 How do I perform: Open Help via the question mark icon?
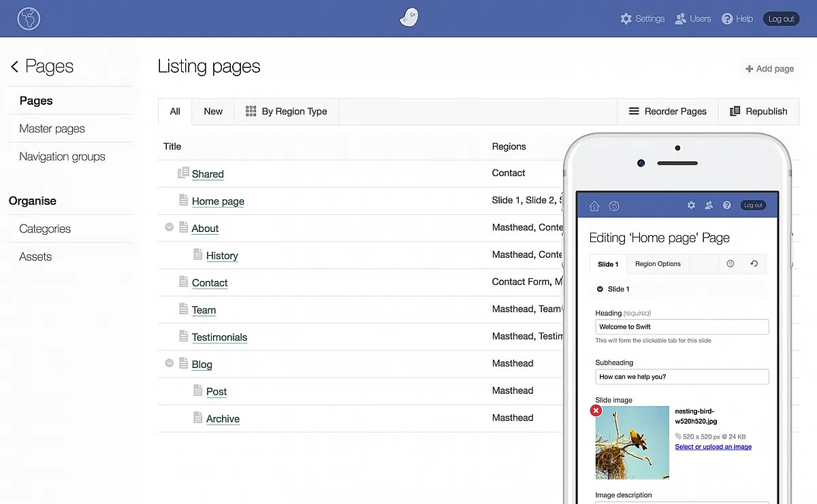click(x=727, y=19)
